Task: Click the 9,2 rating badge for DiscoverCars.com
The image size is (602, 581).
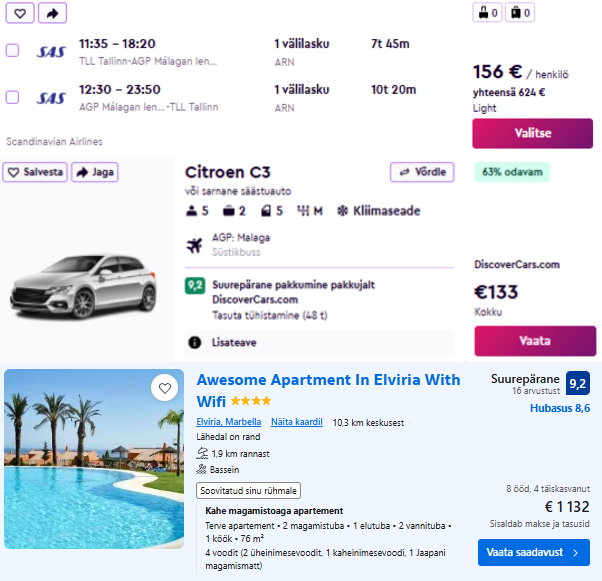Action: (195, 285)
